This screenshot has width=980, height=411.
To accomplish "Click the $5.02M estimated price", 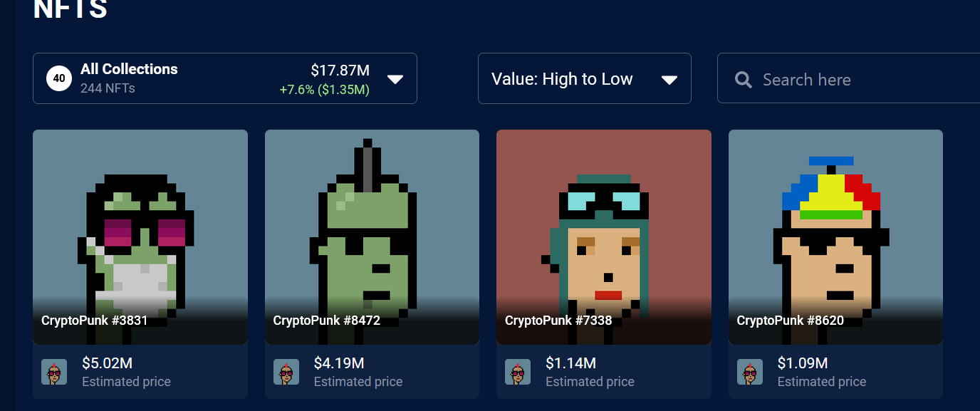I will click(x=107, y=363).
